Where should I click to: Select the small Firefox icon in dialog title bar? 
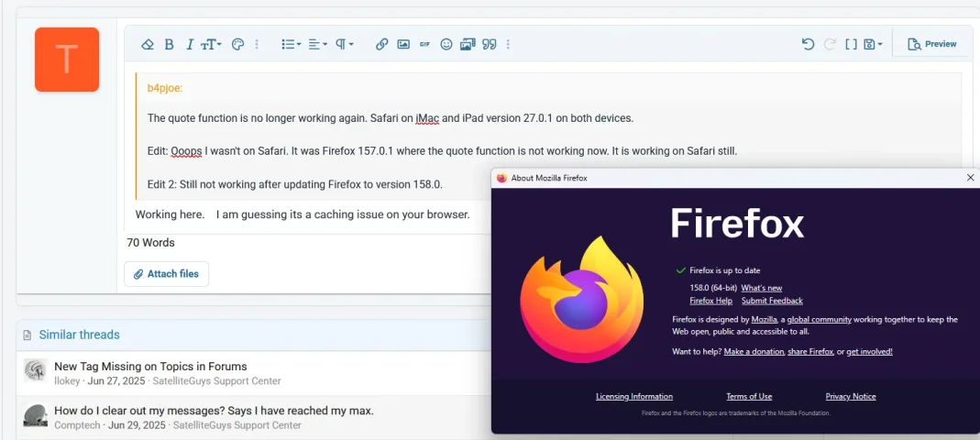click(501, 178)
